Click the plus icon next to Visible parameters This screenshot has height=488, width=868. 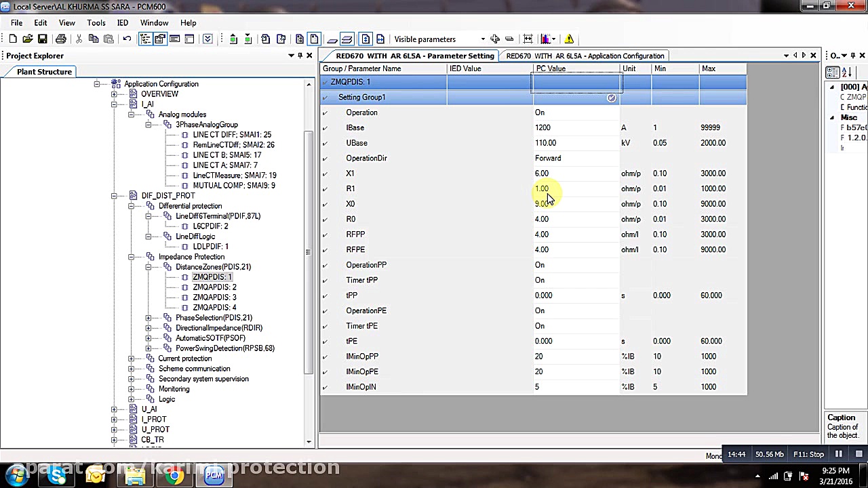495,39
